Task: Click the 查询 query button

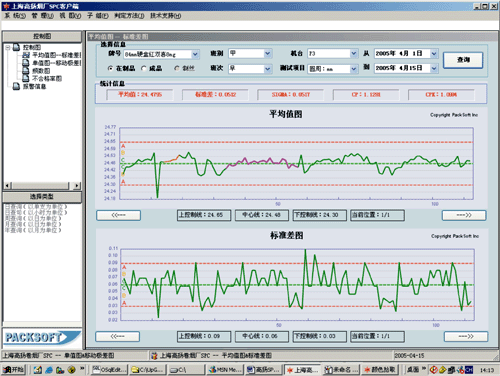Action: 463,60
